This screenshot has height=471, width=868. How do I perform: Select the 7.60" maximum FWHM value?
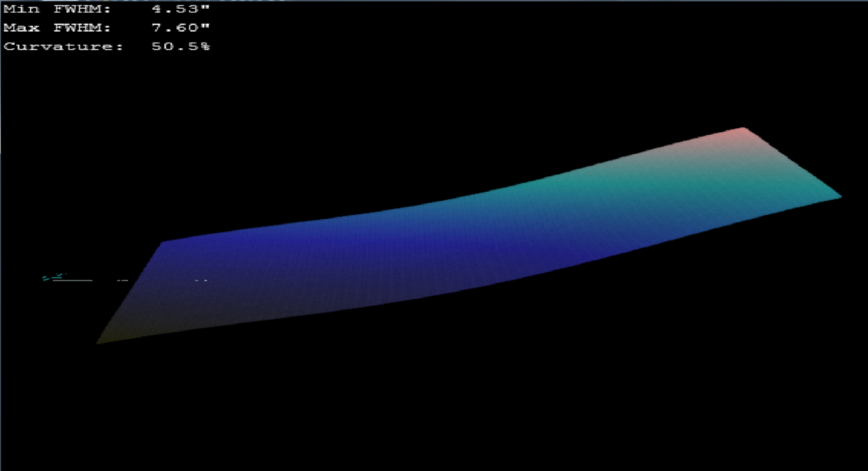[182, 28]
